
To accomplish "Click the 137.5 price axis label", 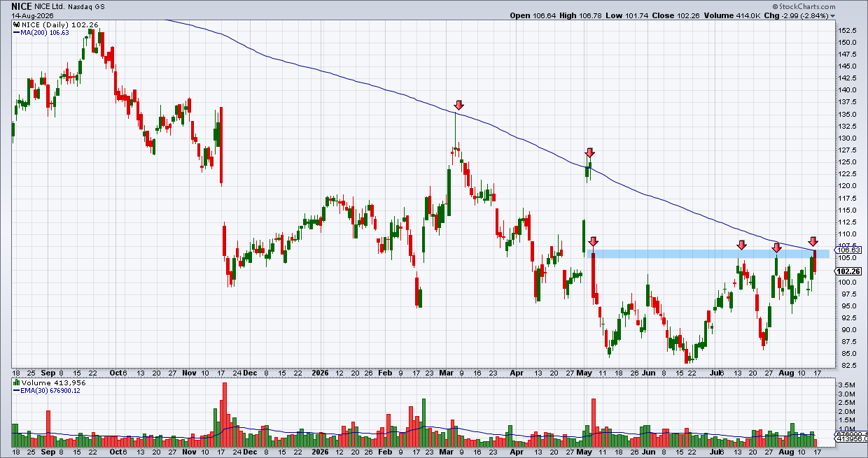I will [848, 102].
